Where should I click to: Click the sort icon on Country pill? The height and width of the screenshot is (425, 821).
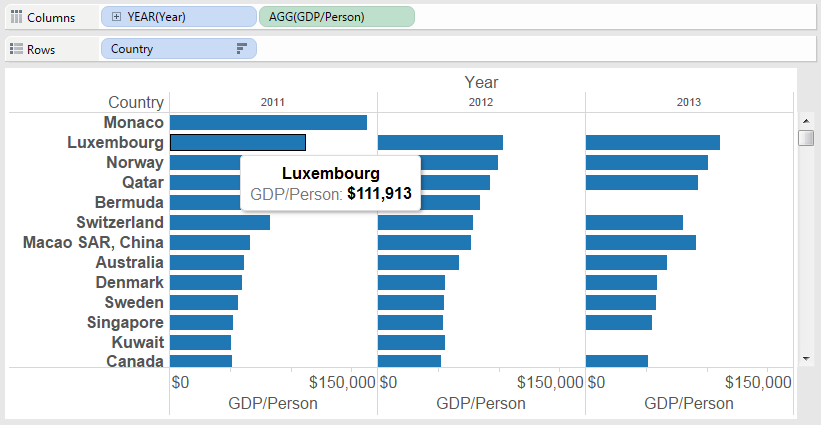click(241, 49)
